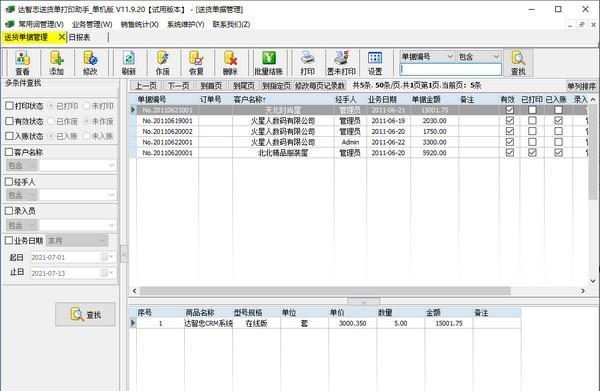Enable the 打印状态 filter checkbox
Image resolution: width=600 pixels, height=391 pixels.
[10, 106]
